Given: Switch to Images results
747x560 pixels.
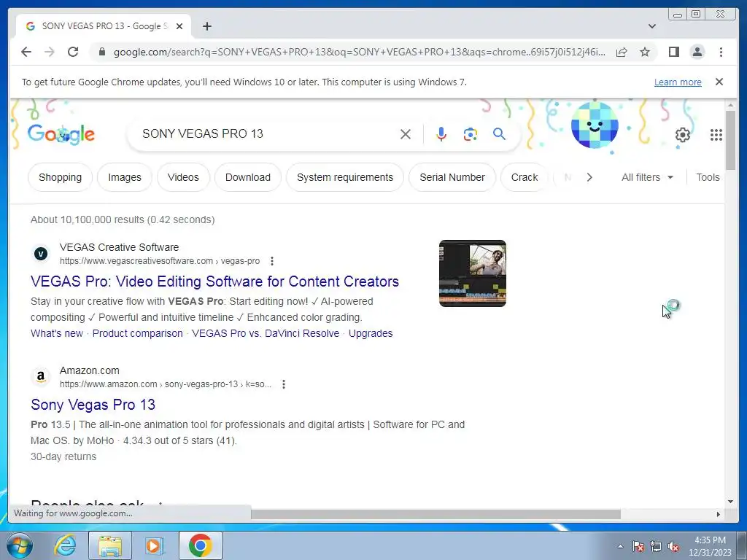Looking at the screenshot, I should click(124, 177).
